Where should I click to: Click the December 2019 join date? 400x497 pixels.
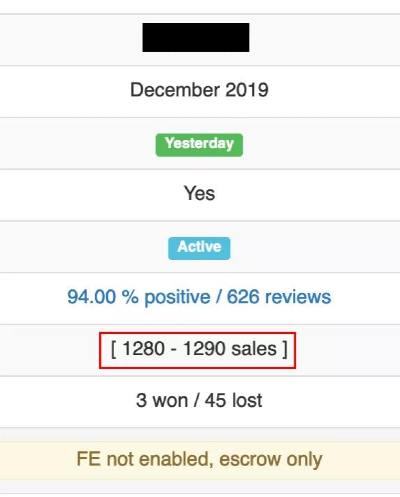point(199,90)
